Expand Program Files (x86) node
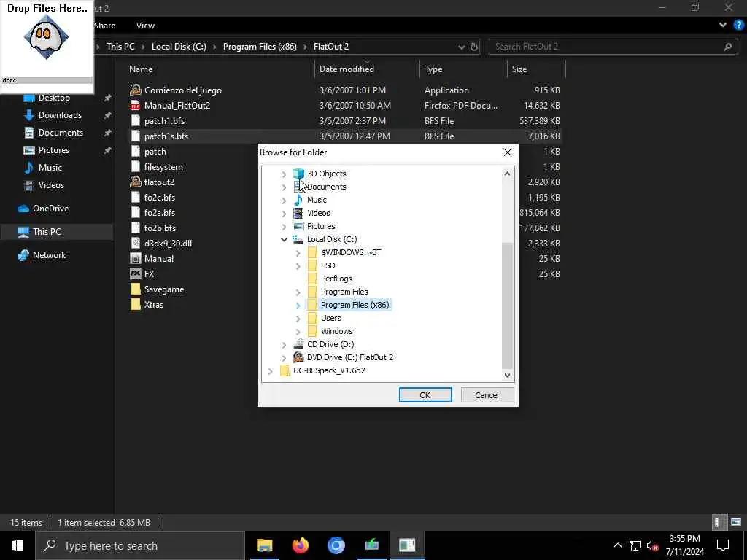 coord(298,306)
